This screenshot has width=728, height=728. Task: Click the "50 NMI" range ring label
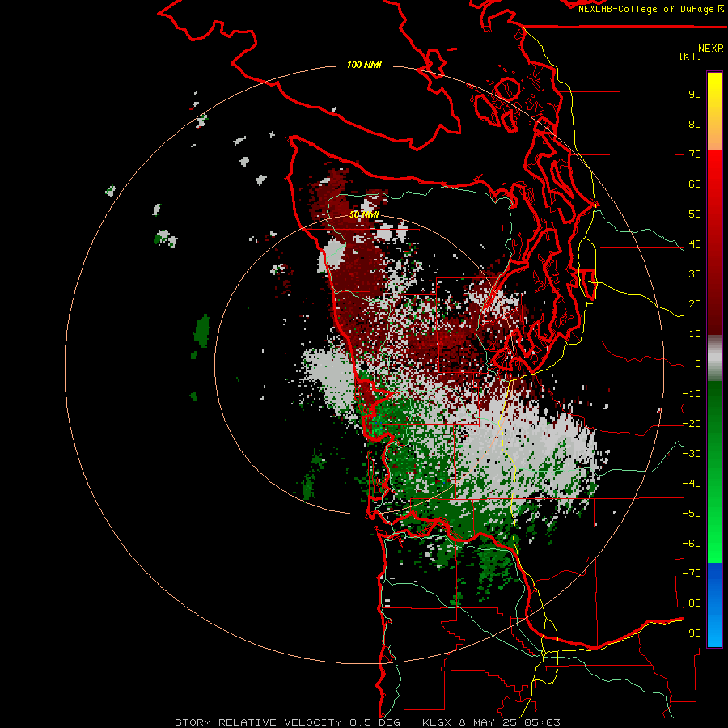[x=364, y=214]
